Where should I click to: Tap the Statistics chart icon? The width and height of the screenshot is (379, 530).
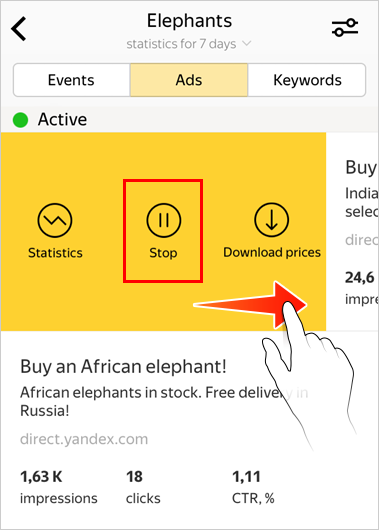click(55, 220)
